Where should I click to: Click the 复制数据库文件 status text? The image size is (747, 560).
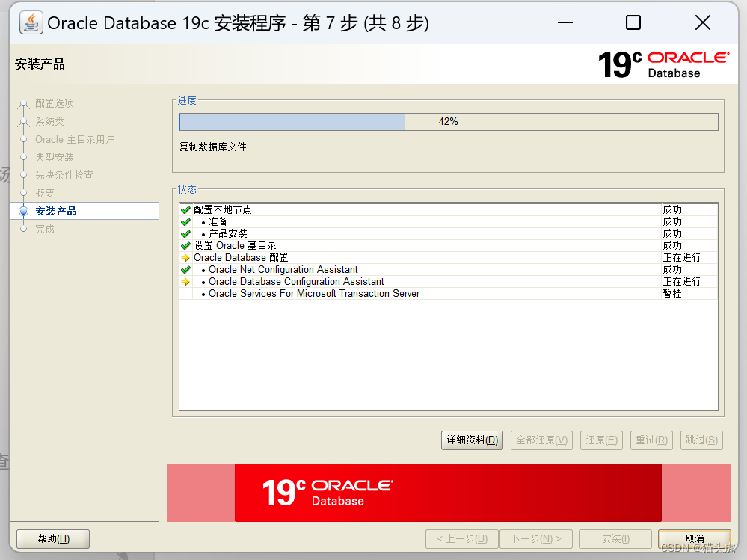pyautogui.click(x=213, y=147)
